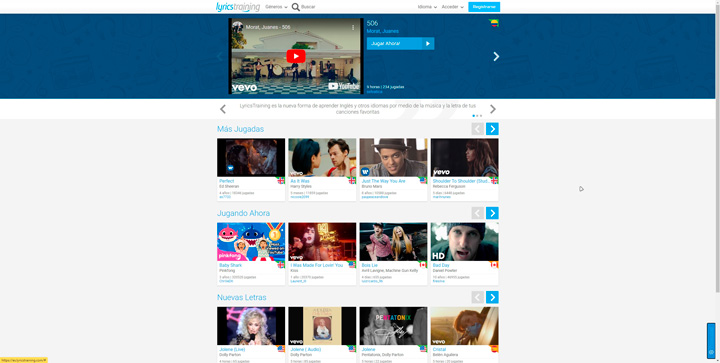The height and width of the screenshot is (363, 720).
Task: Click US flag on Just The Way You Are
Action: point(423,180)
